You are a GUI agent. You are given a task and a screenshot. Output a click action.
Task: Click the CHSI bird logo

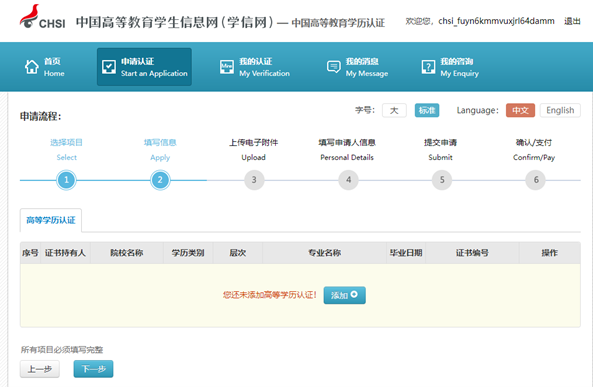point(29,17)
